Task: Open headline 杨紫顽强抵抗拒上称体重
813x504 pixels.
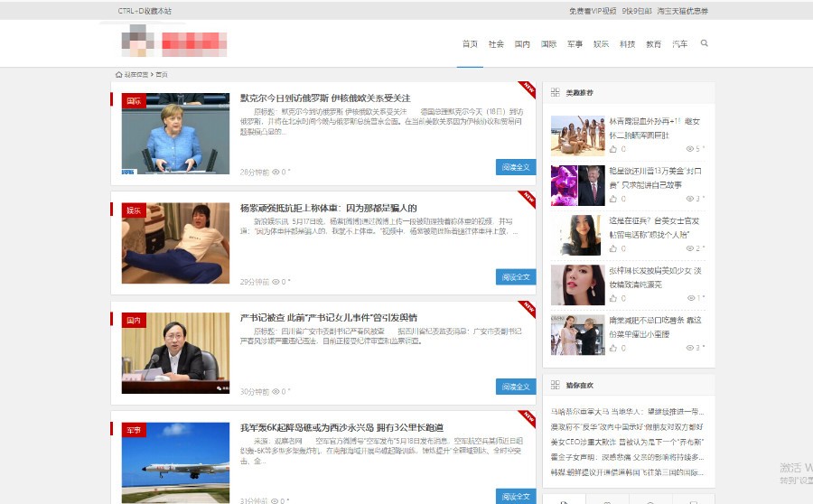Action: [x=328, y=208]
